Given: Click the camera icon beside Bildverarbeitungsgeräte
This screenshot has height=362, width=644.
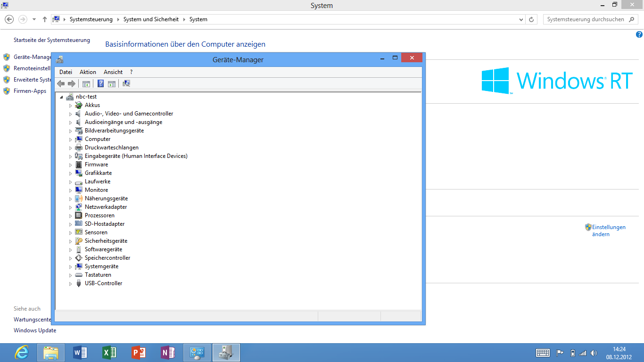Looking at the screenshot, I should click(x=79, y=131).
